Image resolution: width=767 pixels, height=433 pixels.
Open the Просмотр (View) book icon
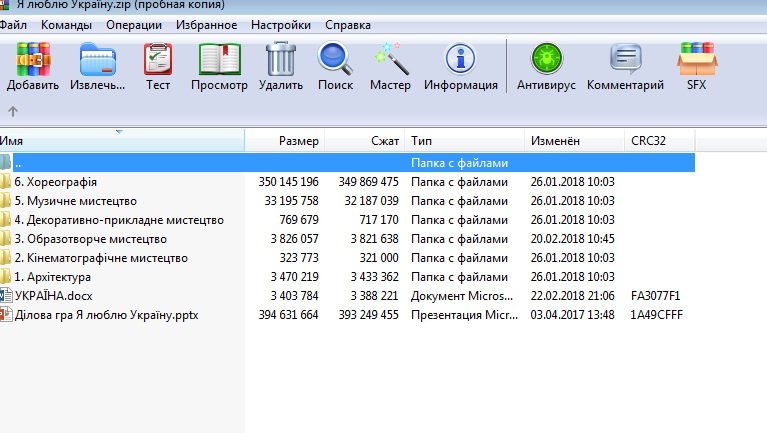coord(220,59)
